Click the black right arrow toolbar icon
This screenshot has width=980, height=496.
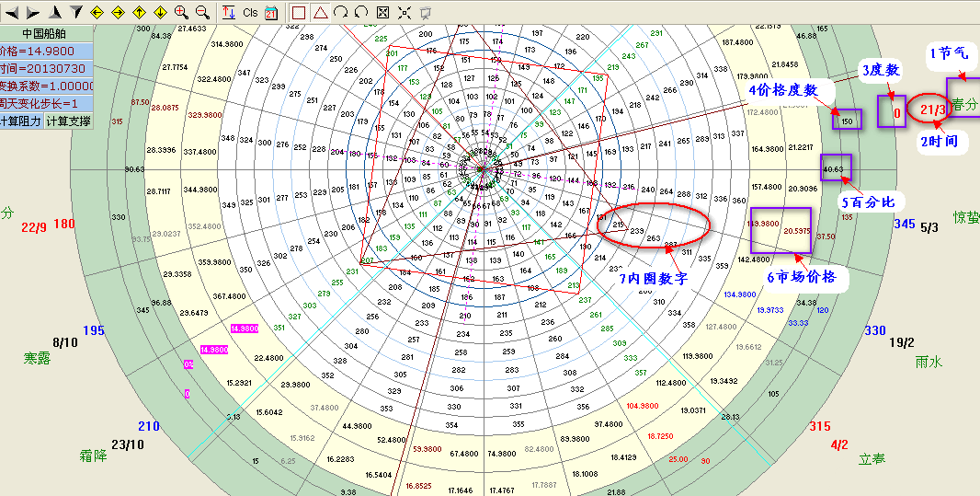click(x=31, y=12)
